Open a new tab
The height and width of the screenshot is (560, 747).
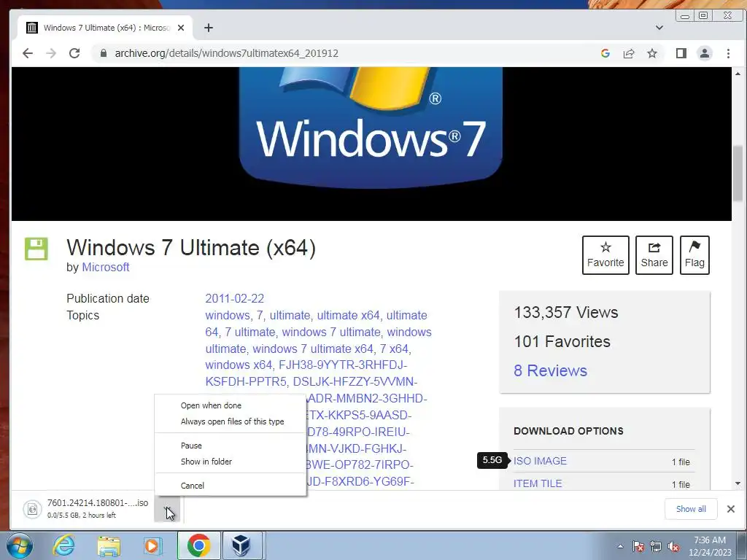(x=208, y=28)
